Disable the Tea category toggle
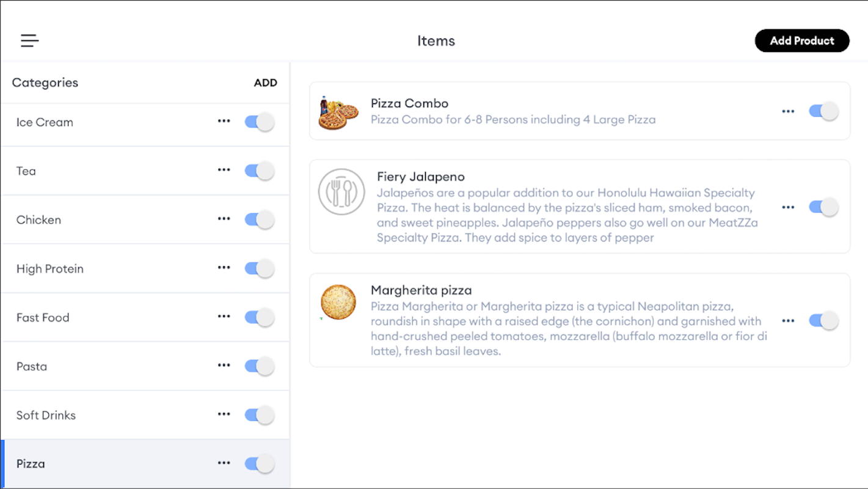Viewport: 868px width, 489px height. point(260,171)
